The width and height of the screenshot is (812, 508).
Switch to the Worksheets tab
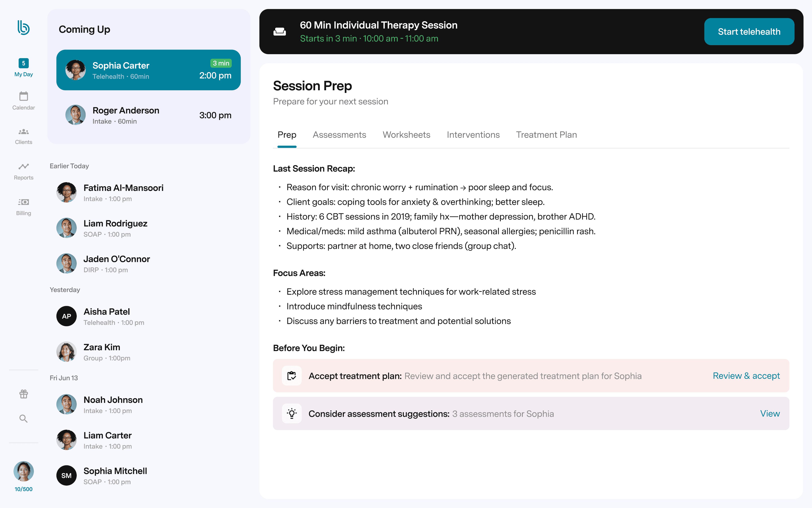click(406, 135)
